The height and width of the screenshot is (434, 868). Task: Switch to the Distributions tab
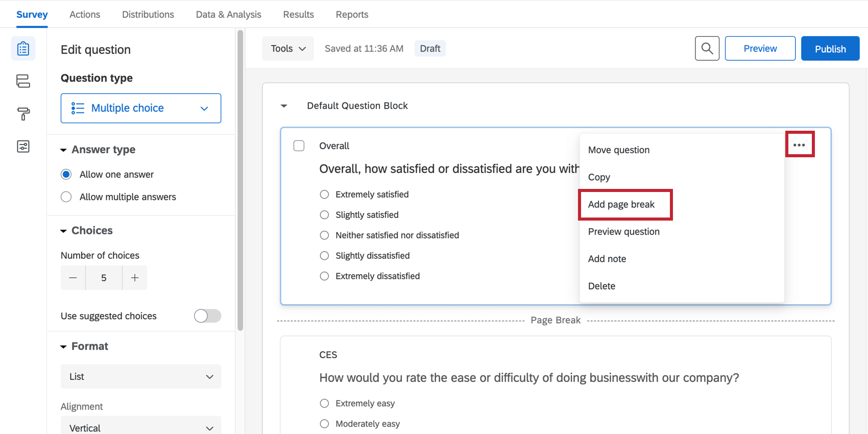[148, 14]
